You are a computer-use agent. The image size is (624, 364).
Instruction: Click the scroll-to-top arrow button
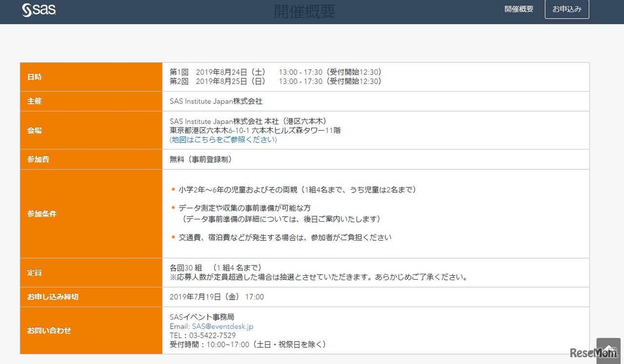click(x=607, y=348)
